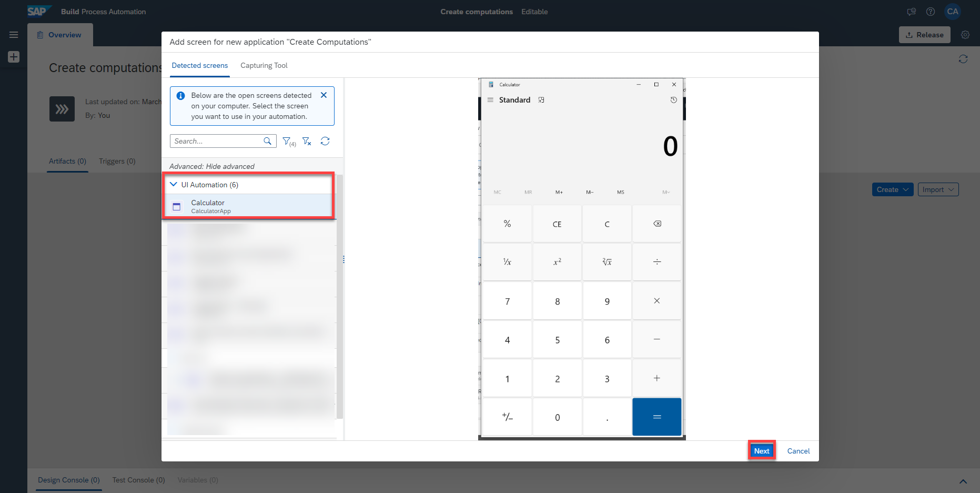This screenshot has height=493, width=980.
Task: Close the information message box
Action: pos(324,95)
